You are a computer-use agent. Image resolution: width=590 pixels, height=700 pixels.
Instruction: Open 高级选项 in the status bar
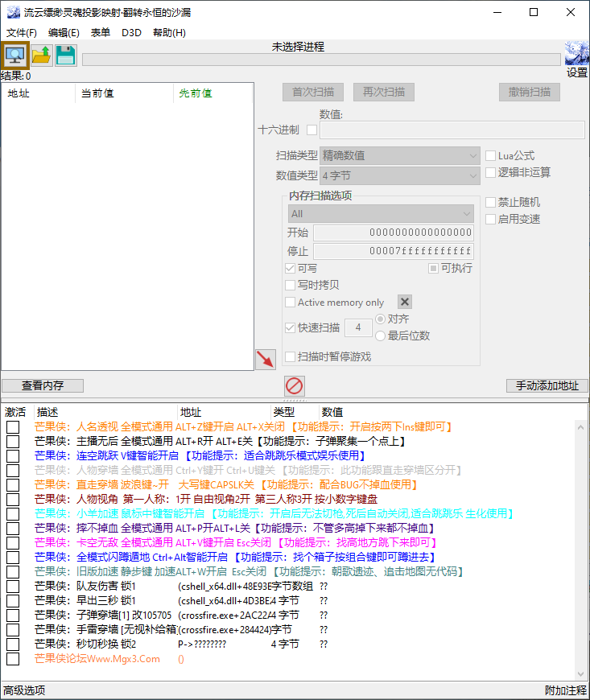(25, 690)
